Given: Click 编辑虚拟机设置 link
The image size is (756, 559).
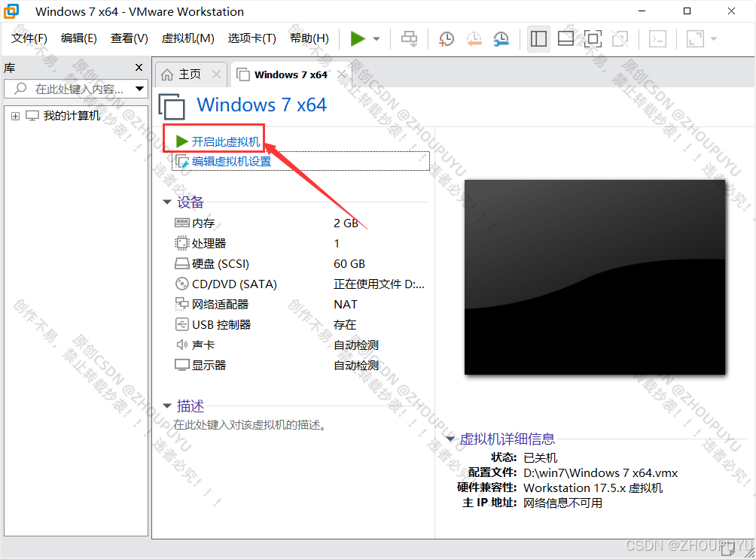Looking at the screenshot, I should tap(231, 162).
